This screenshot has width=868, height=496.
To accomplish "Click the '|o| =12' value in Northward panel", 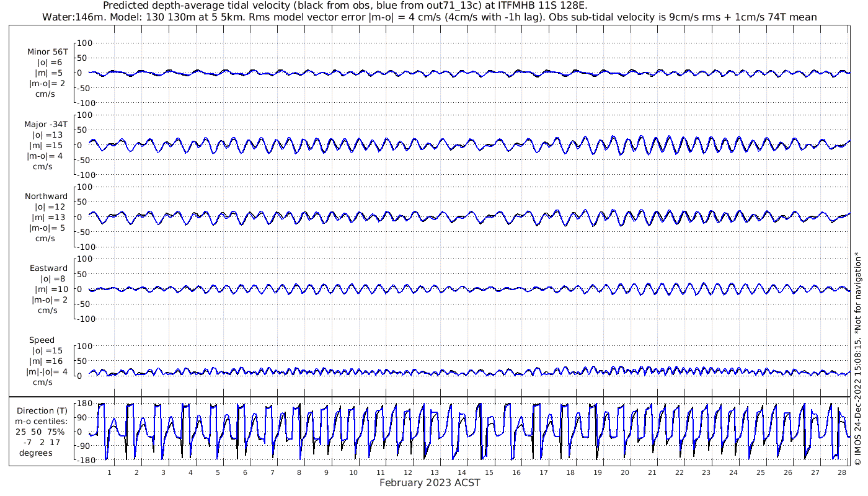I will coord(50,206).
